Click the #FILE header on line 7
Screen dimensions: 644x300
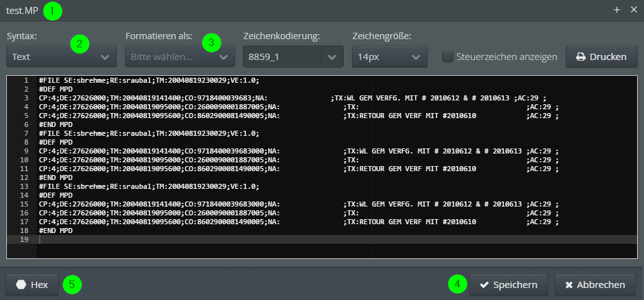(149, 133)
